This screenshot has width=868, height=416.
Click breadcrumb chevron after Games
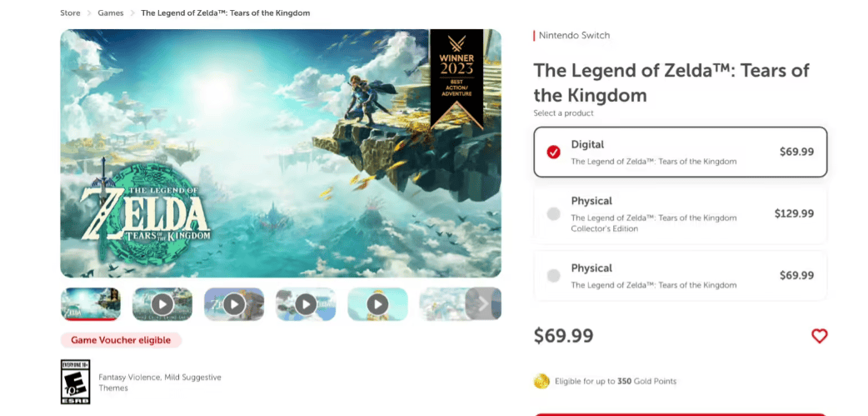(x=132, y=13)
